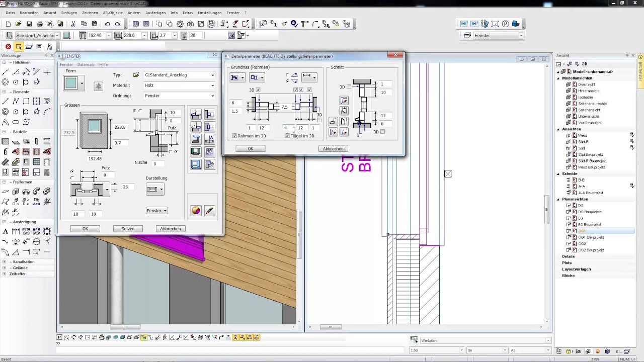
Task: Open the Datensatz menu in the FENSTER dialog
Action: coord(86,64)
